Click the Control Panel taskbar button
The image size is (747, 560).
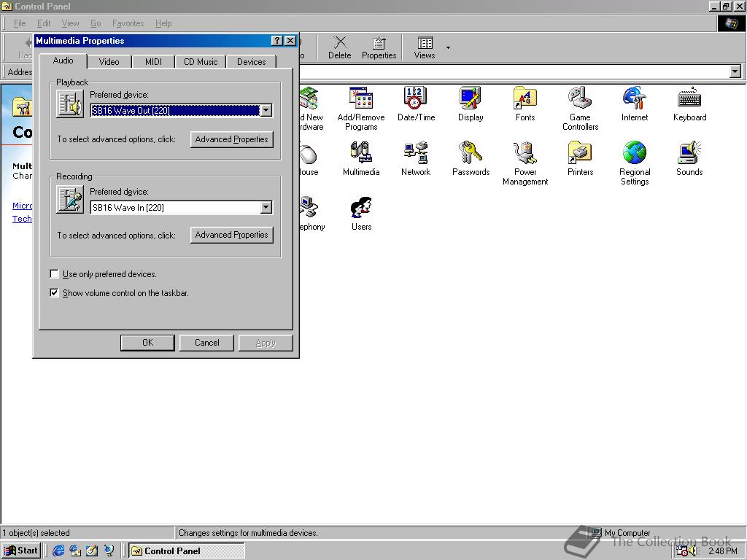point(186,551)
